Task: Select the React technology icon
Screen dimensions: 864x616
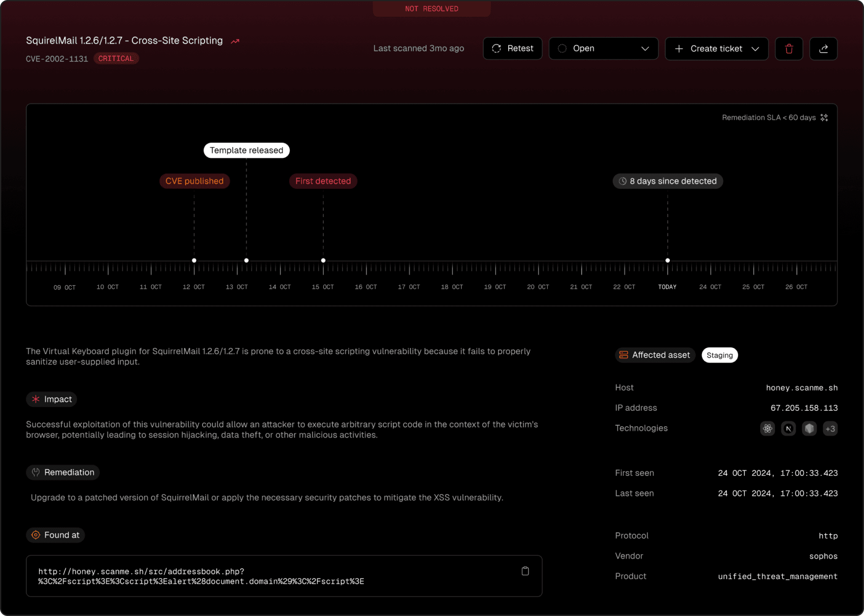Action: 767,428
